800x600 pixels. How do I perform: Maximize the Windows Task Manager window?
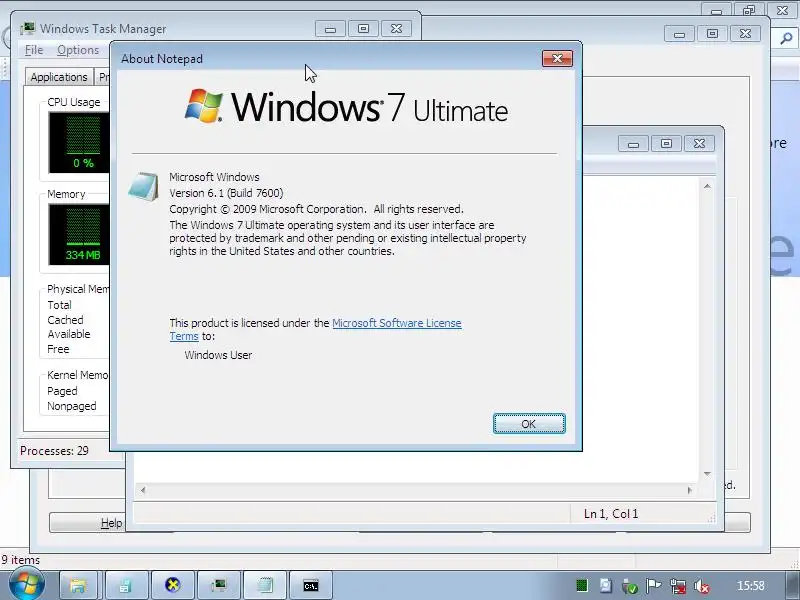tap(363, 29)
